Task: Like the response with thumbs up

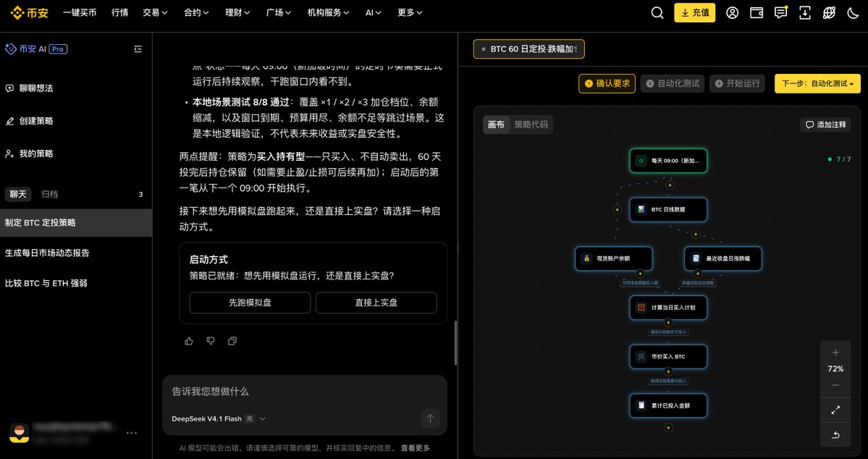Action: (190, 341)
